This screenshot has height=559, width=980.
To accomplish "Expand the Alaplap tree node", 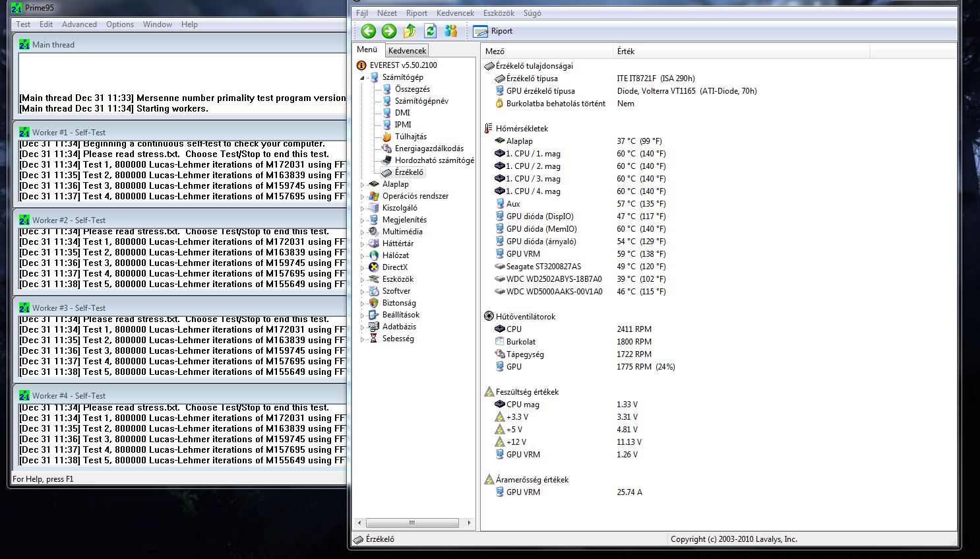I will (362, 185).
